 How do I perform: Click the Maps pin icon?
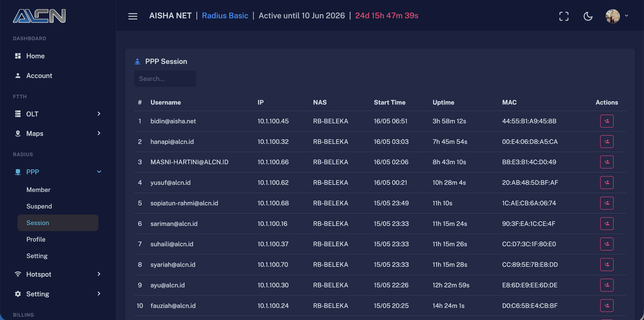click(x=18, y=133)
